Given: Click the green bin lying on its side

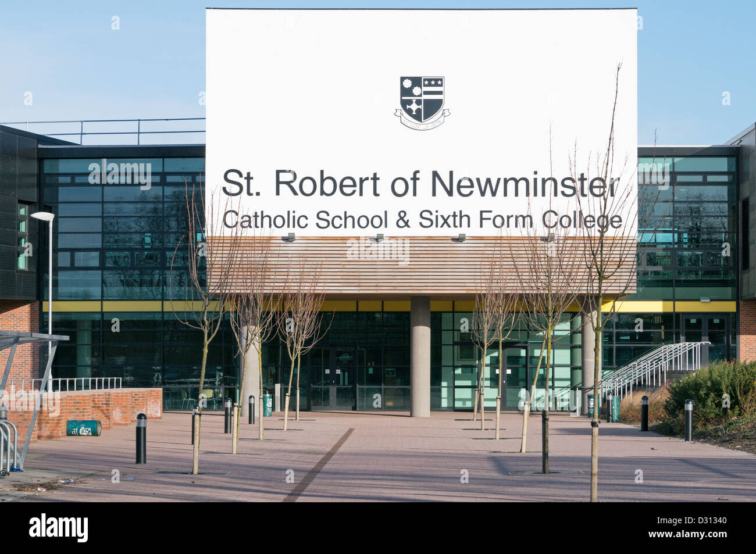Looking at the screenshot, I should coord(83,428).
